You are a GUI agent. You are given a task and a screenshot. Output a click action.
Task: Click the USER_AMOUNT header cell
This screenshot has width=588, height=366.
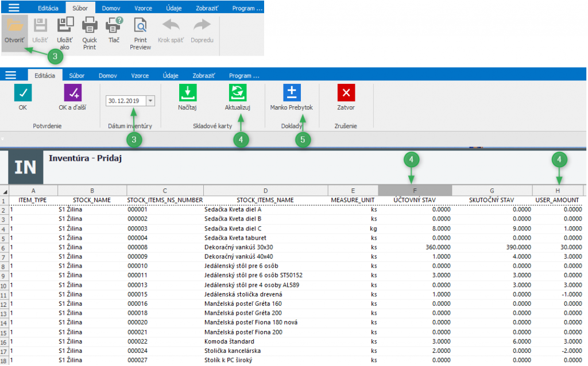tap(557, 200)
